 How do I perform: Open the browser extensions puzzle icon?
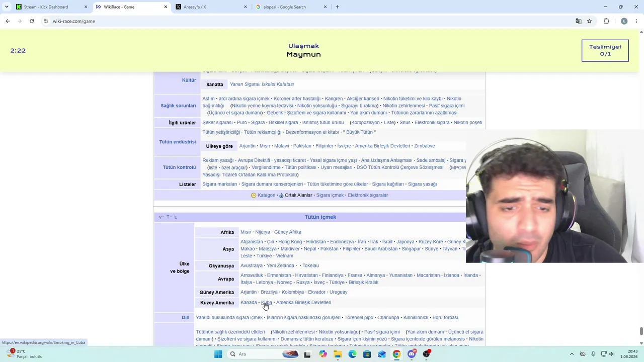606,21
